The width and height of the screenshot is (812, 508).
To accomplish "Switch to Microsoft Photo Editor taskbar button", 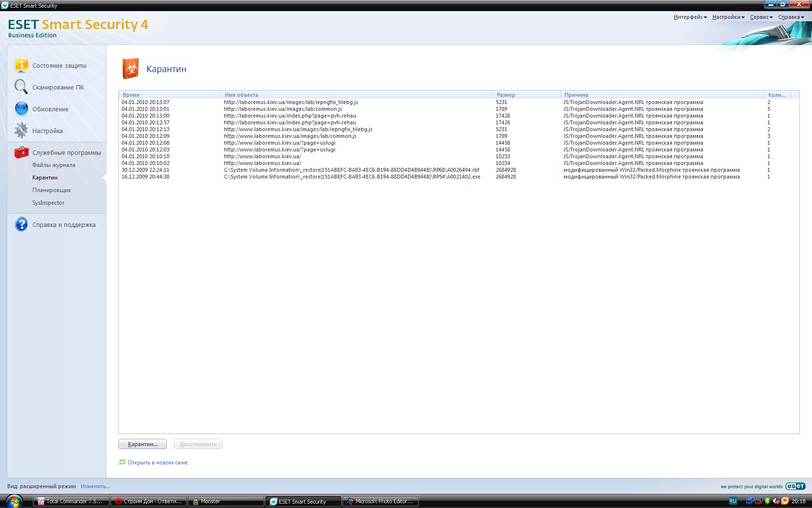I will click(x=380, y=501).
